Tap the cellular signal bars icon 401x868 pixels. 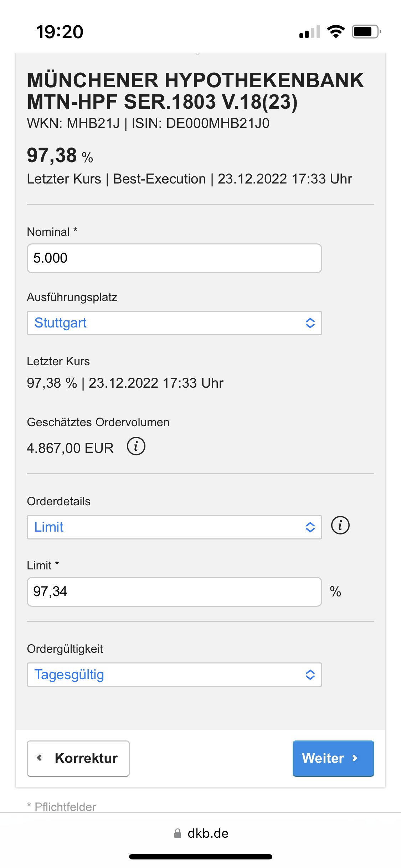tap(310, 32)
